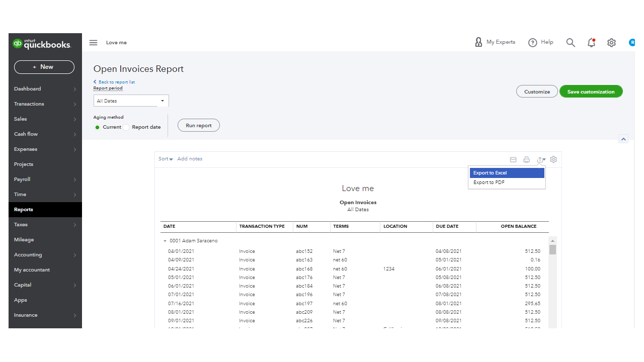This screenshot has height=362, width=644.
Task: Open the email report icon
Action: pos(513,159)
